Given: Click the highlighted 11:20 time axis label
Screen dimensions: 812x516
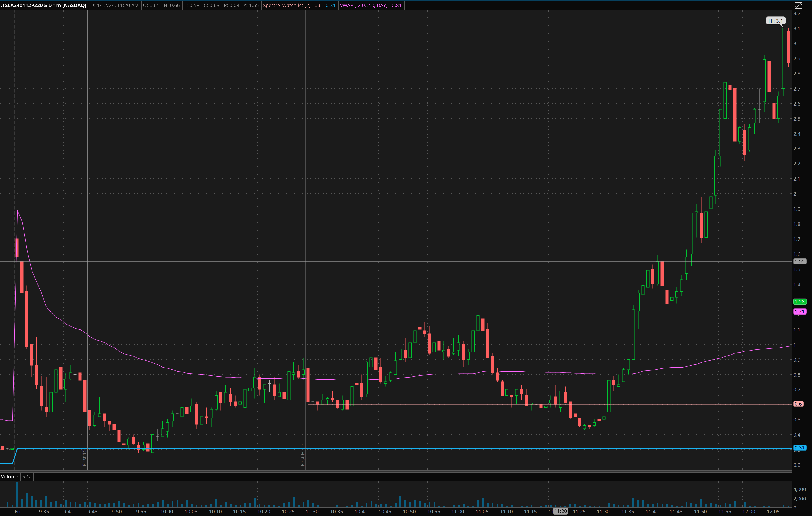Looking at the screenshot, I should point(560,511).
